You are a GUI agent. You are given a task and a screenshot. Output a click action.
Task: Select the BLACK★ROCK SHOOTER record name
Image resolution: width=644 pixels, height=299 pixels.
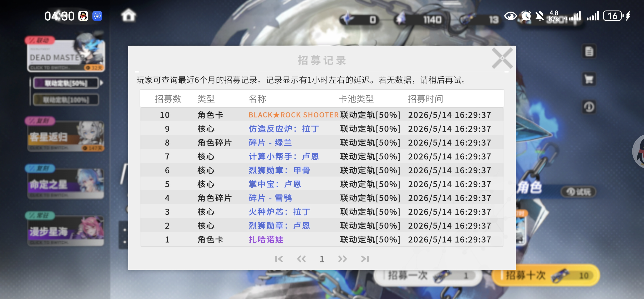(x=294, y=115)
